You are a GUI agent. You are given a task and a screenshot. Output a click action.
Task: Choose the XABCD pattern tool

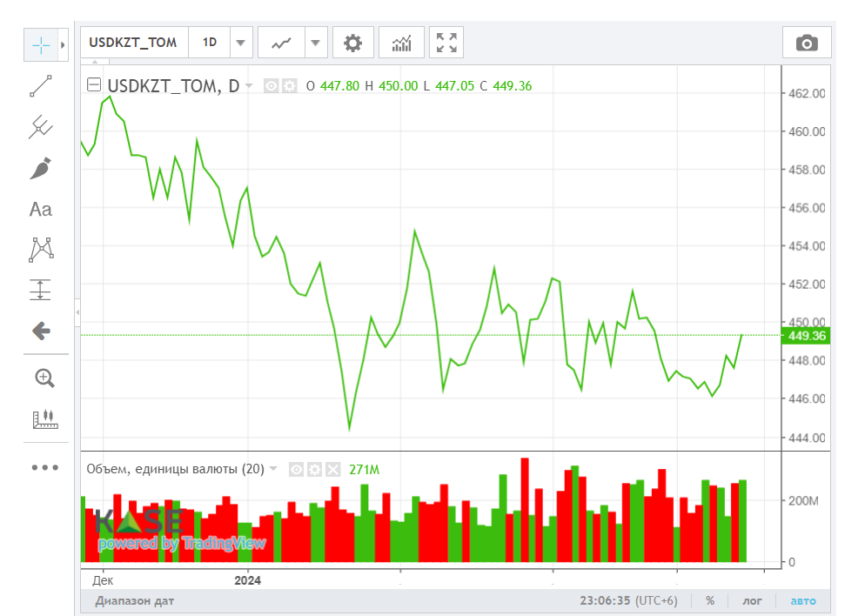[x=41, y=250]
